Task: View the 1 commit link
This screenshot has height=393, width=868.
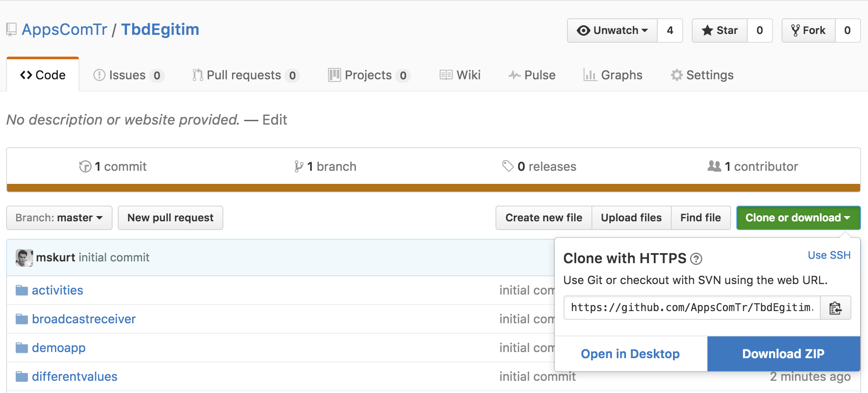Action: tap(113, 166)
